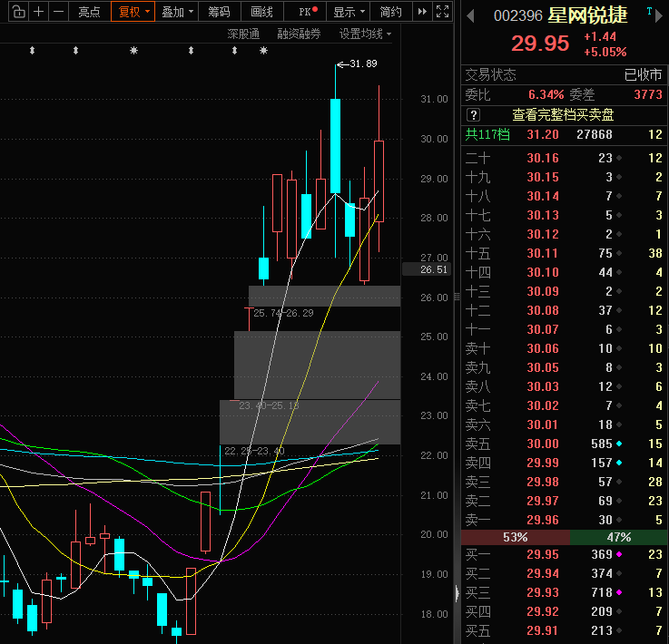Click the tall cyan candle peaking at 31.89
Image resolution: width=669 pixels, height=644 pixels.
click(335, 146)
